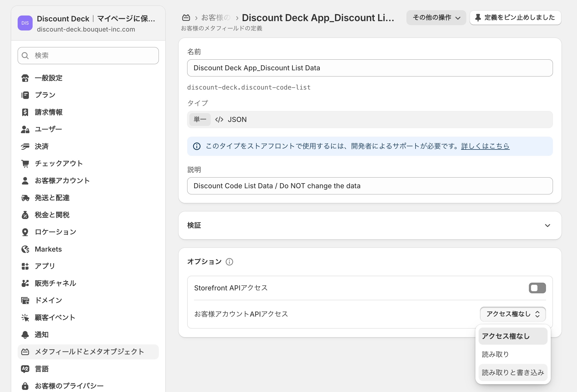Open the 詳しくはこちら link
The height and width of the screenshot is (392, 577).
tap(485, 146)
